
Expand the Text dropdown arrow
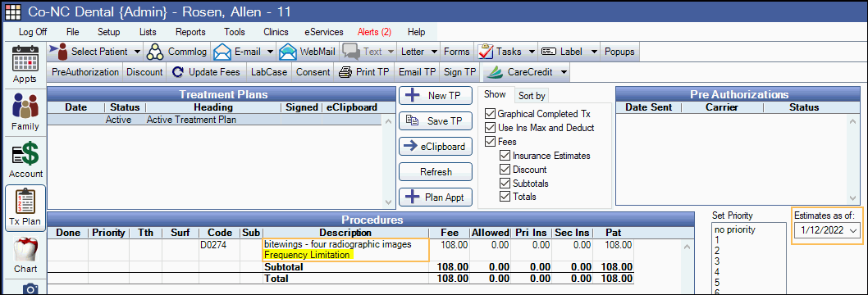[391, 52]
